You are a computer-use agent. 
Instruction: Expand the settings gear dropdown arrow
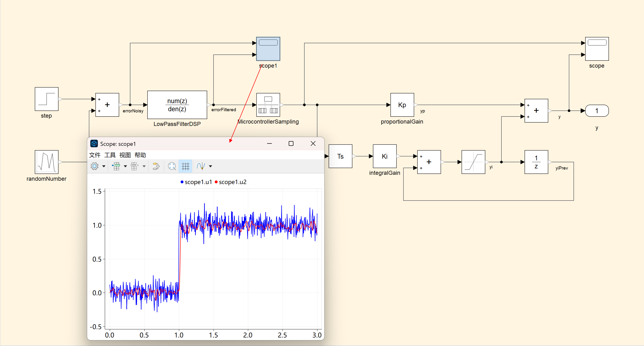pyautogui.click(x=104, y=166)
